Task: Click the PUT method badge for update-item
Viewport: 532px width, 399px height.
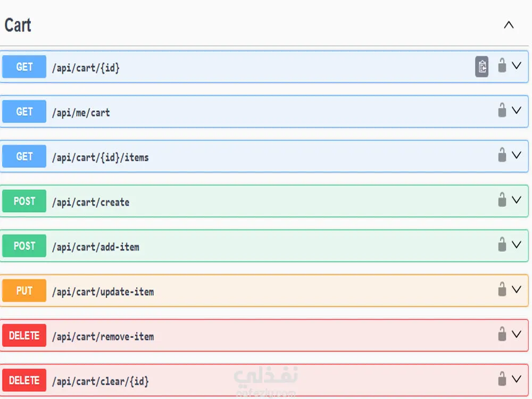Action: coord(24,290)
